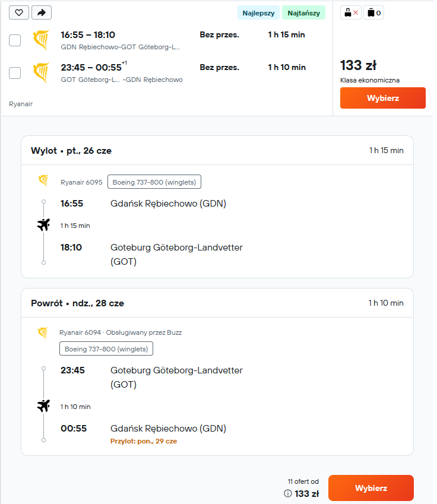Click Ryanair logo on 23:45 flight row
Screen dimensions: 437x504
(41, 72)
